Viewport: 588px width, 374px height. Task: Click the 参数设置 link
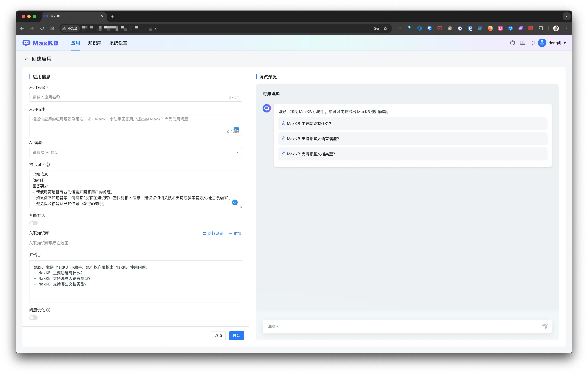[x=213, y=233]
